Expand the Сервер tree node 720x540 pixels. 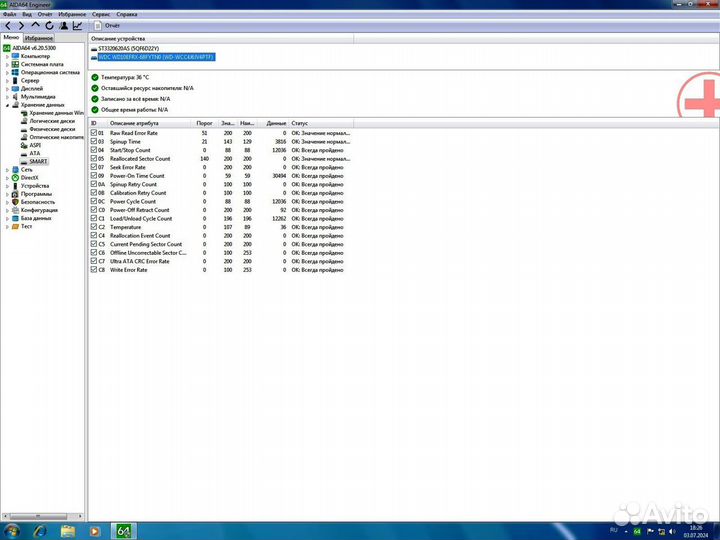7,80
